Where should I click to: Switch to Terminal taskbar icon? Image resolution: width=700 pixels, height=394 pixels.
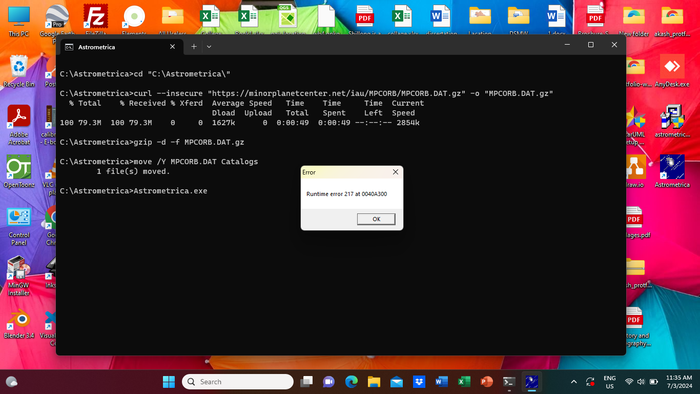(x=509, y=382)
